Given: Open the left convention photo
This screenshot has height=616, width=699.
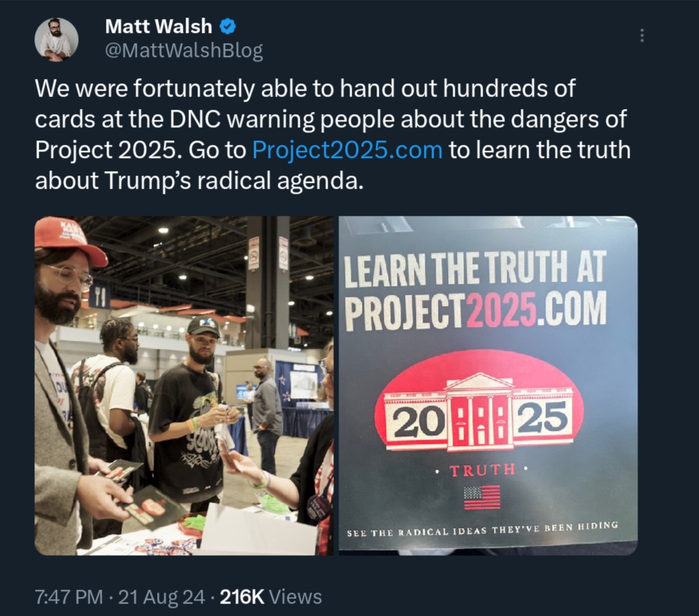Looking at the screenshot, I should coord(184,386).
